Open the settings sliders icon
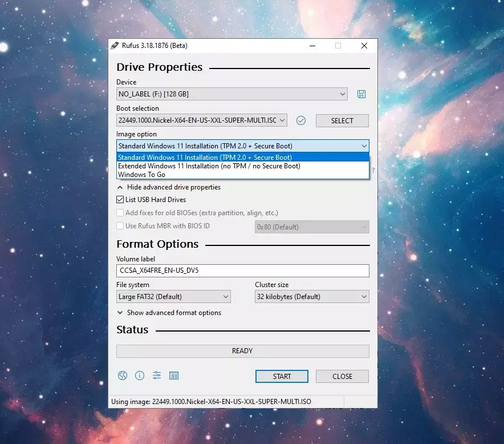Viewport: 504px width, 444px height. (x=157, y=376)
